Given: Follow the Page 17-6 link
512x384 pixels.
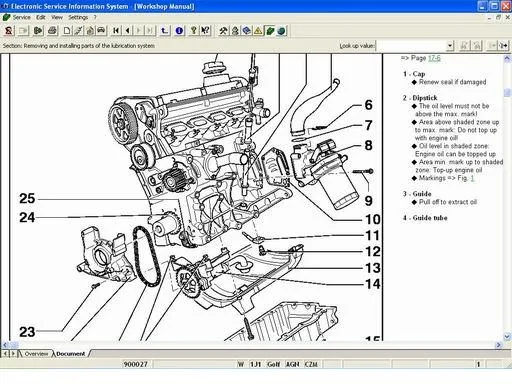Looking at the screenshot, I should [434, 58].
